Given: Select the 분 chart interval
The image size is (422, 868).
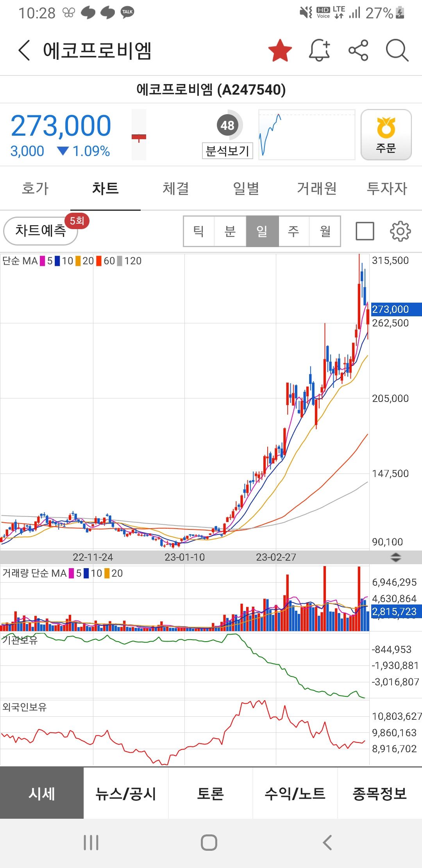Looking at the screenshot, I should point(230,231).
